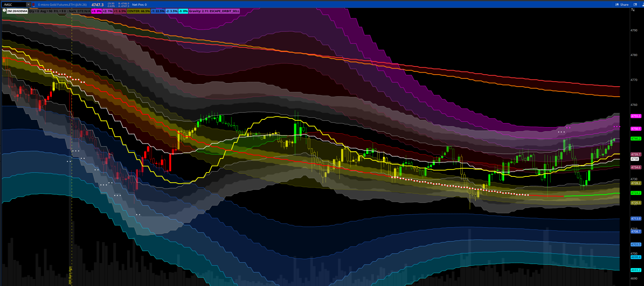This screenshot has width=644, height=286.
Task: Click the CENTER: 66.5% label
Action: 138,11
